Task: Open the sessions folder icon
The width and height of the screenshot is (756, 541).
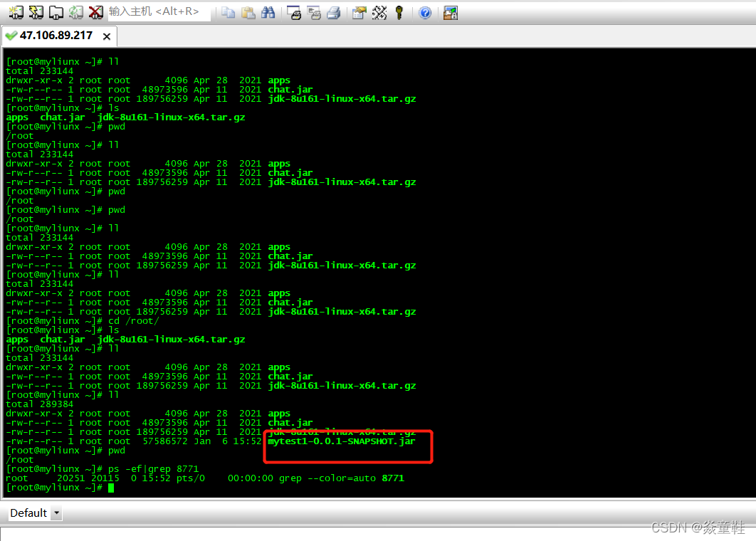Action: 56,12
